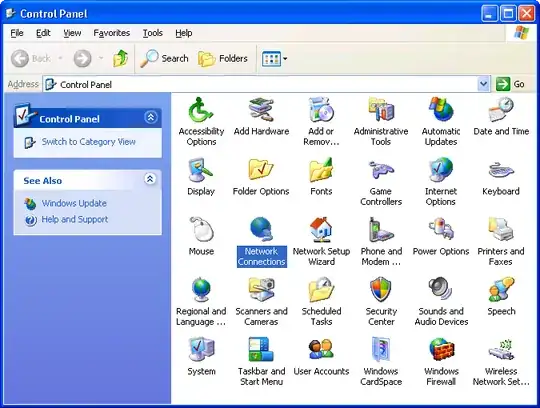The width and height of the screenshot is (540, 408).
Task: Open Scheduled Tasks folder
Action: pos(321,302)
